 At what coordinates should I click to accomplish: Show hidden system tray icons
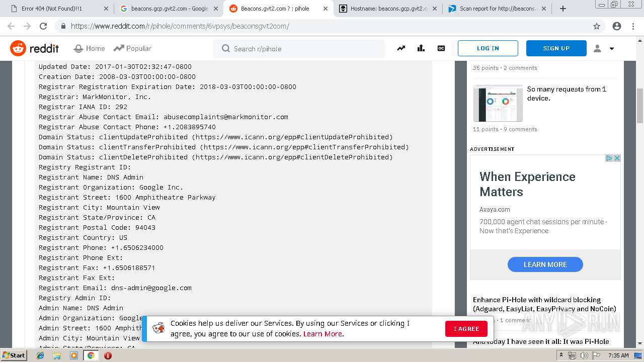(561, 355)
